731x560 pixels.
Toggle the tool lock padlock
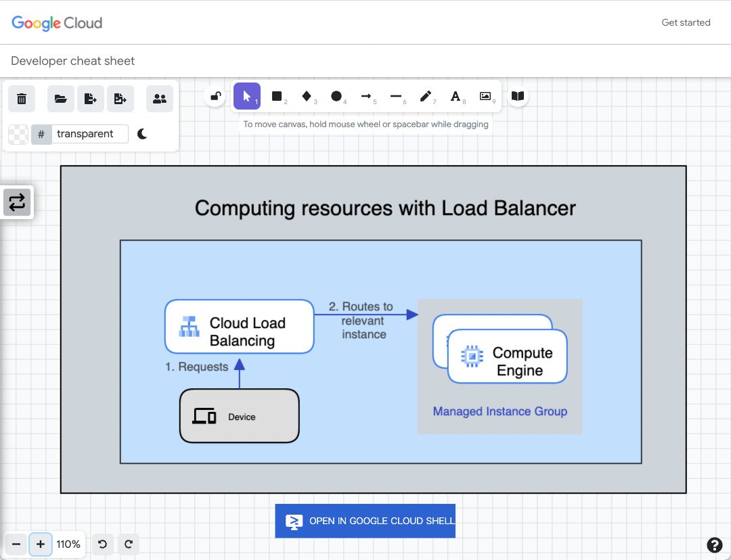point(215,97)
